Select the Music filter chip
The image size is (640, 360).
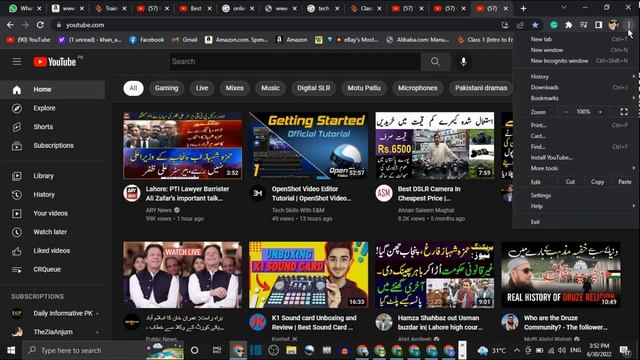coord(270,88)
